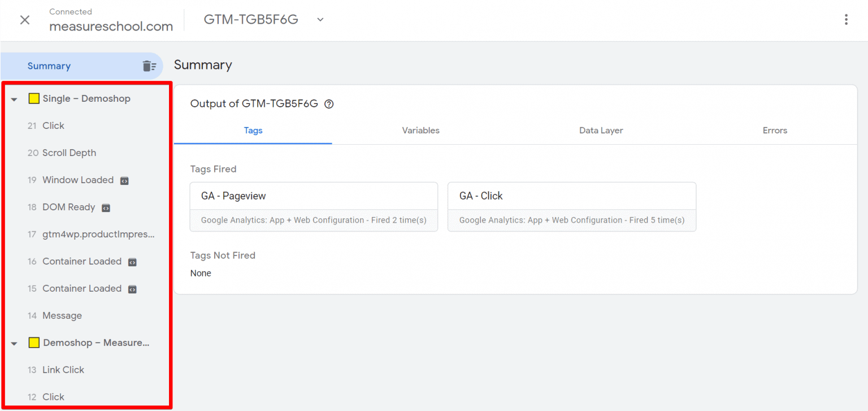Image resolution: width=868 pixels, height=411 pixels.
Task: Click the code icon next to Container Loaded 16
Action: tap(131, 261)
